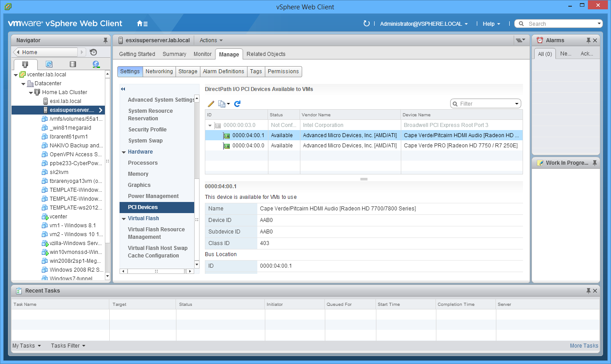The width and height of the screenshot is (611, 364).
Task: Open the Help dropdown menu
Action: click(x=491, y=24)
